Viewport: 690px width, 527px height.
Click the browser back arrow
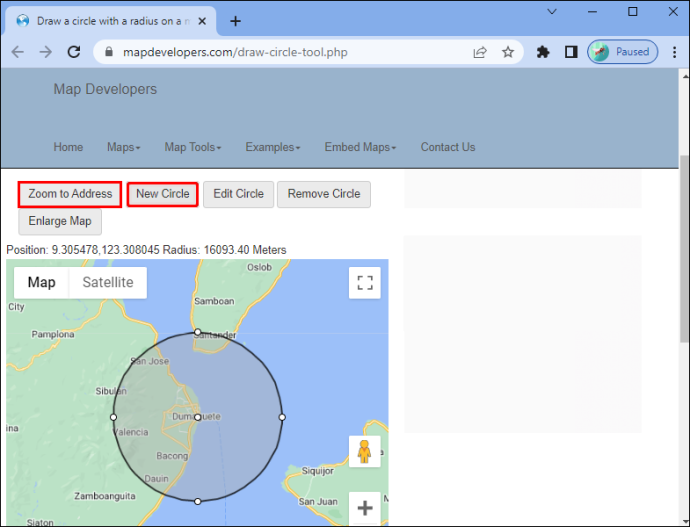[x=18, y=52]
